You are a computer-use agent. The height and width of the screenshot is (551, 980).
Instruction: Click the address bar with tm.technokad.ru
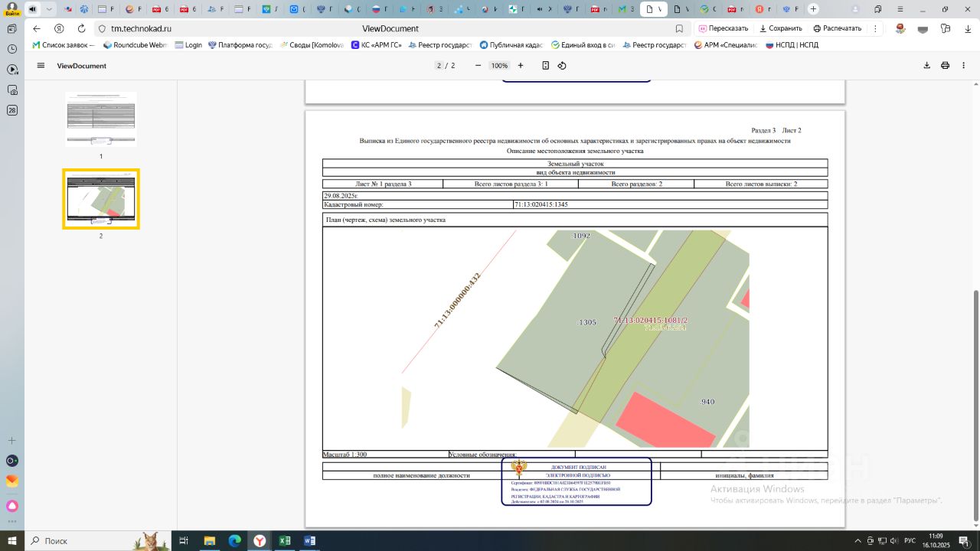tap(390, 28)
